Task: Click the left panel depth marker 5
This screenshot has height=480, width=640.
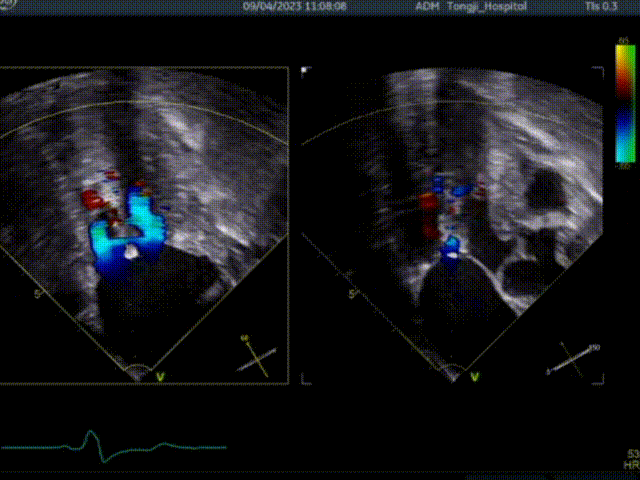Action: point(38,295)
